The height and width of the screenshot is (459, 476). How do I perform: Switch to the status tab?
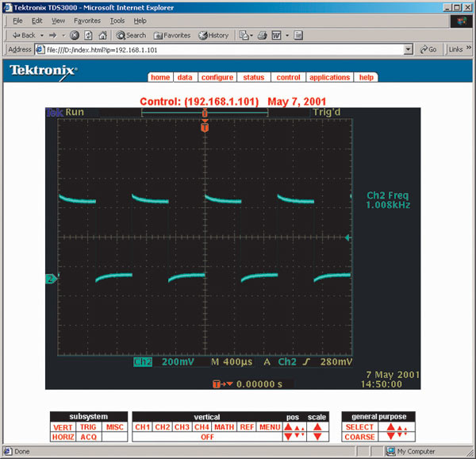click(x=254, y=78)
